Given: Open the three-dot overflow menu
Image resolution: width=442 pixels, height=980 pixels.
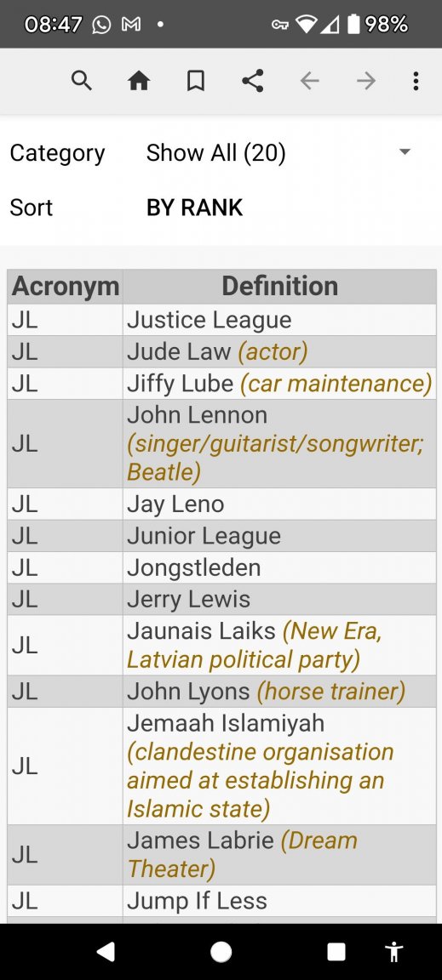Looking at the screenshot, I should click(416, 81).
